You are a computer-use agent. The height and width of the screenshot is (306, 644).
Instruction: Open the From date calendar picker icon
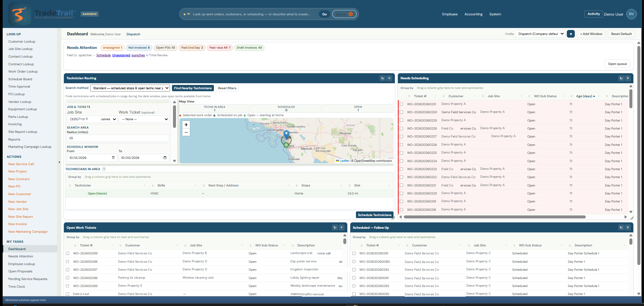113,158
